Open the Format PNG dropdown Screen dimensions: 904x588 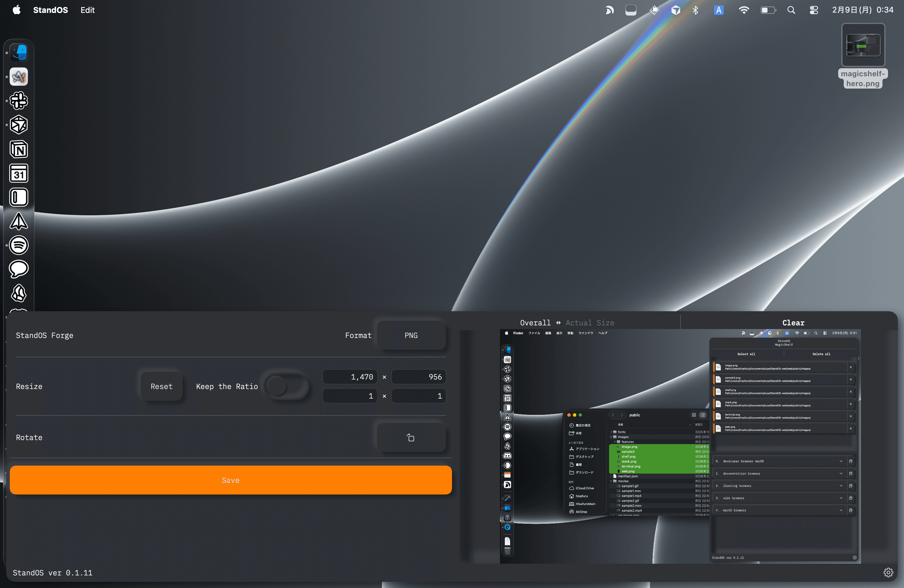[410, 336]
